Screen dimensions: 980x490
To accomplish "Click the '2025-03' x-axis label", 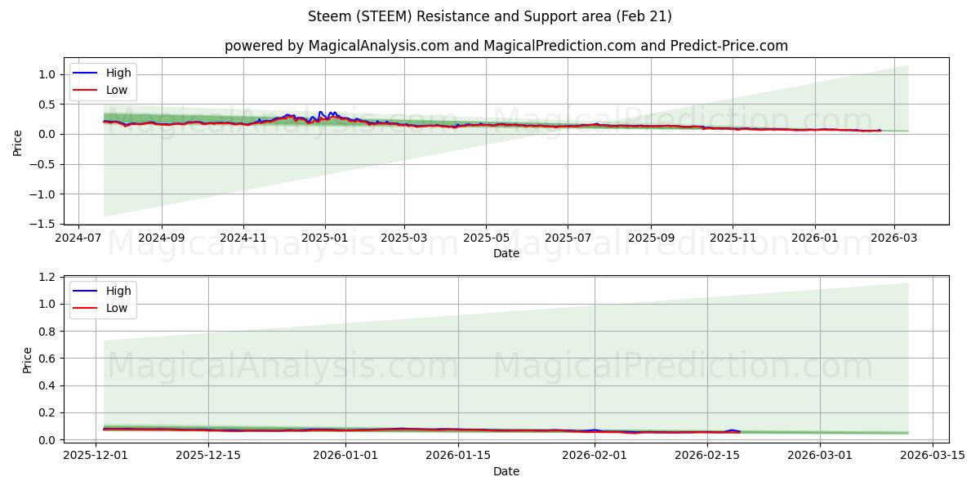I will pos(405,238).
